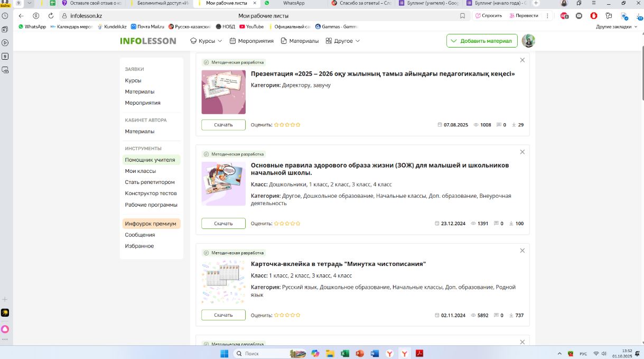Click the bookmark icon in address bar

[x=462, y=16]
